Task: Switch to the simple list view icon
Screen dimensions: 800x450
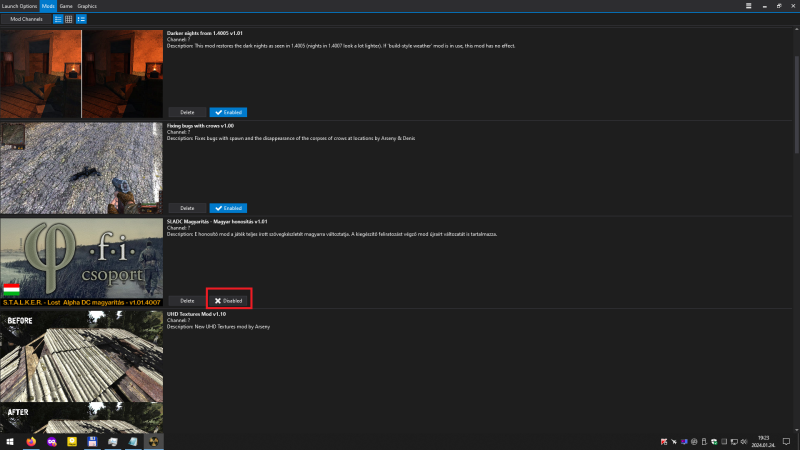Action: [x=58, y=19]
